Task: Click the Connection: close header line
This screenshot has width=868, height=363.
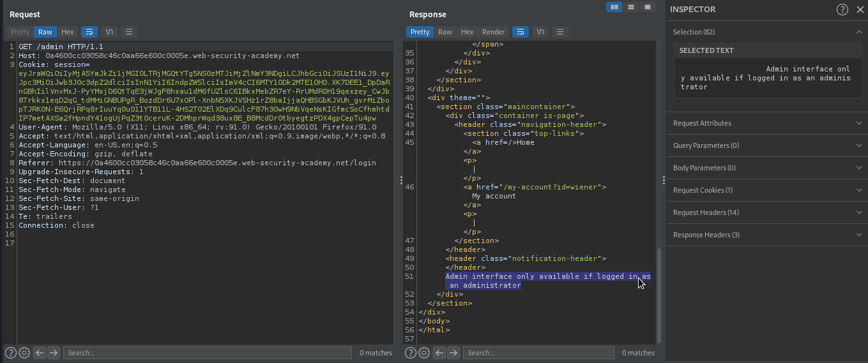Action: coord(56,225)
